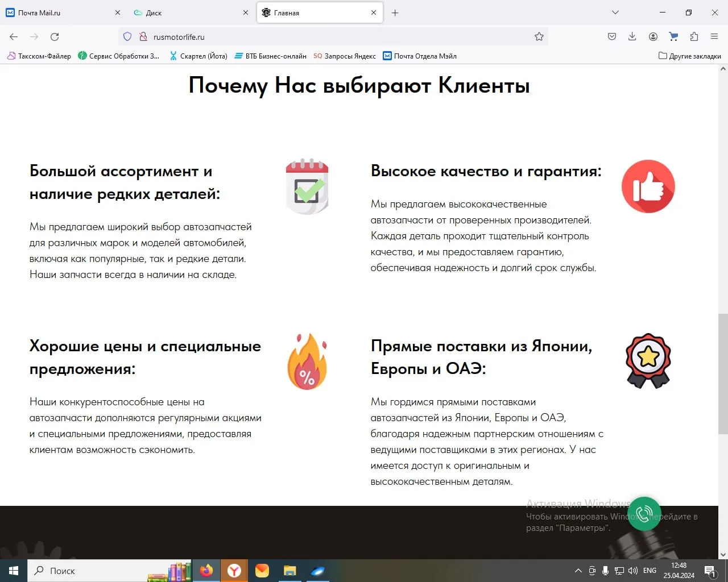Open the Firefox hamburger application menu

point(714,37)
